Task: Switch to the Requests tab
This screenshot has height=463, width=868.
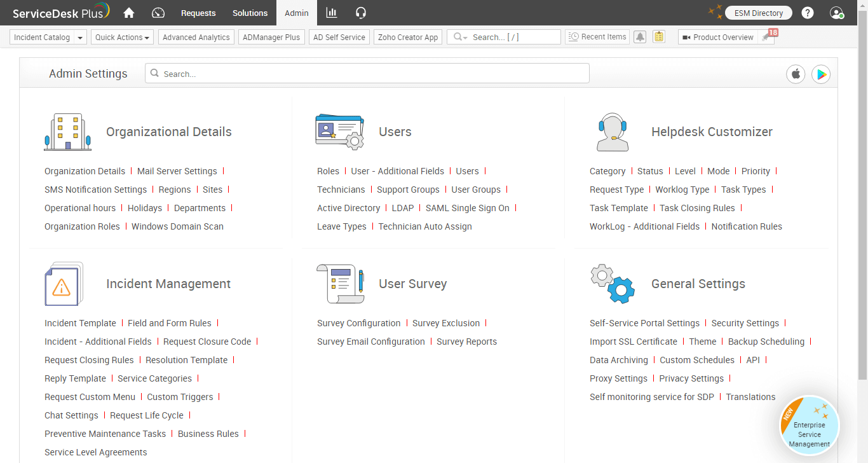Action: pos(198,13)
